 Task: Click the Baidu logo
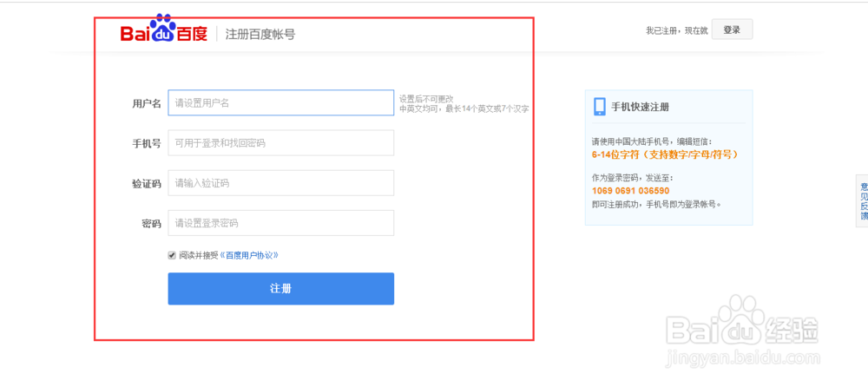[x=164, y=30]
